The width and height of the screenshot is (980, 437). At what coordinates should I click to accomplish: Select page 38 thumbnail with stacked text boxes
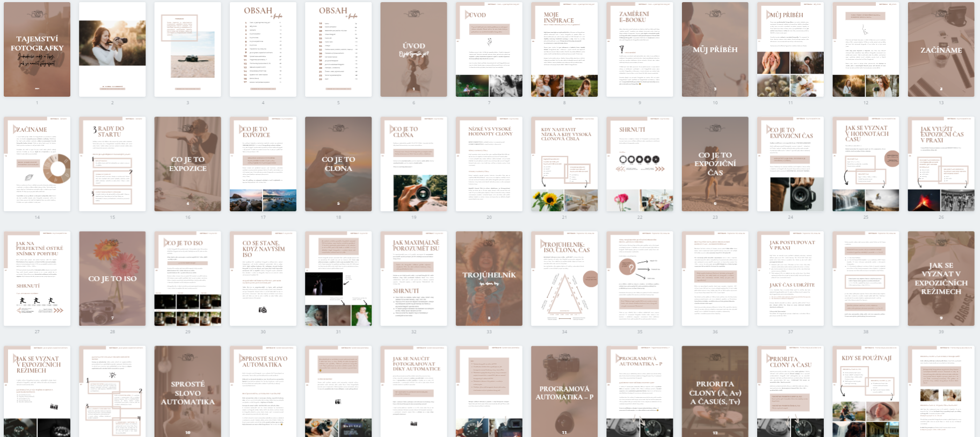tap(866, 278)
